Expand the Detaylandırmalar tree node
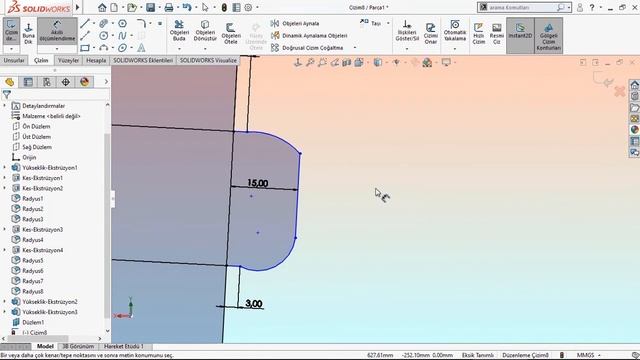 pos(4,106)
